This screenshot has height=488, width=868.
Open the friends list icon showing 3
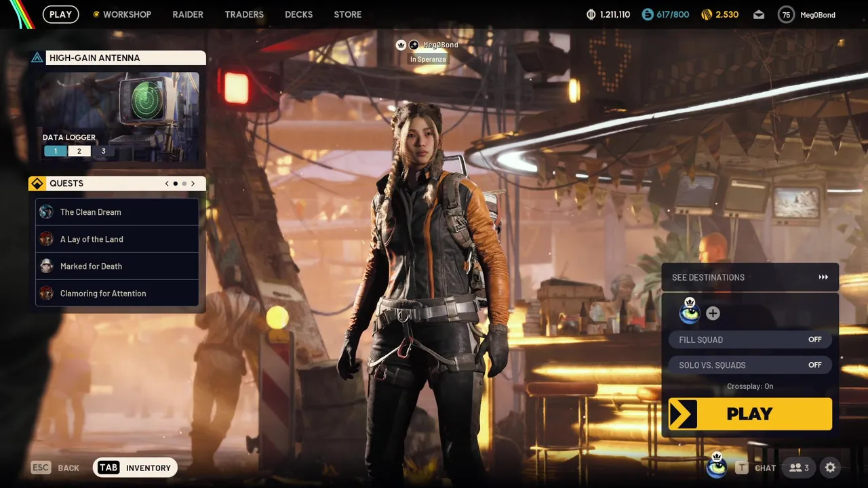798,468
